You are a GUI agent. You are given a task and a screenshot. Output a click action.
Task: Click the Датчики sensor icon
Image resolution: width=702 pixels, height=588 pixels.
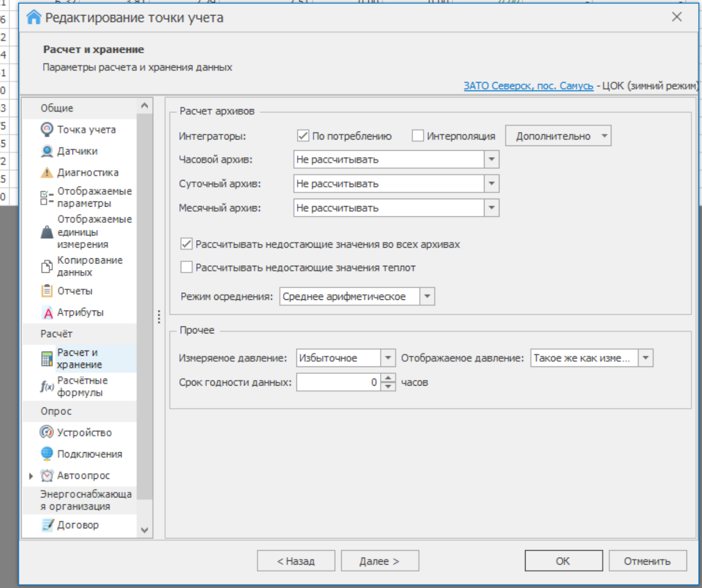(x=47, y=151)
